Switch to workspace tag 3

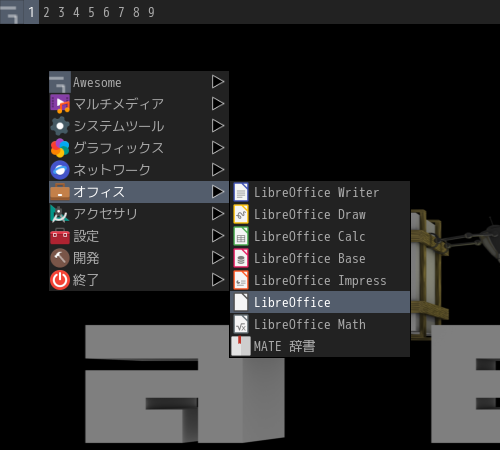(x=61, y=12)
